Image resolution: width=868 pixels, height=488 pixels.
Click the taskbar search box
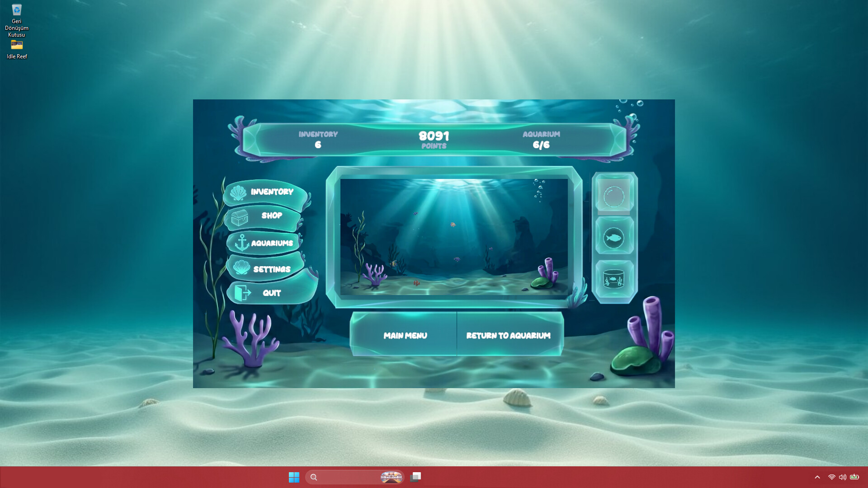click(355, 477)
